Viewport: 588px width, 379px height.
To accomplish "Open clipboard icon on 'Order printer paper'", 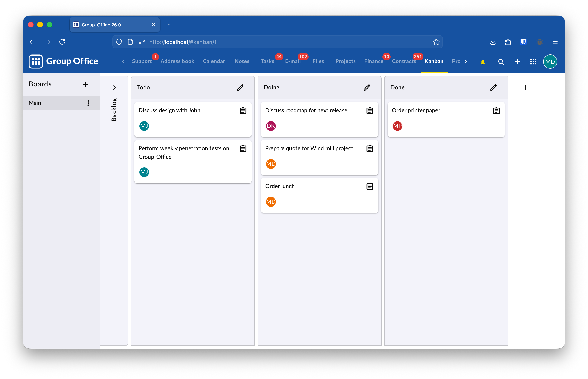I will (496, 110).
